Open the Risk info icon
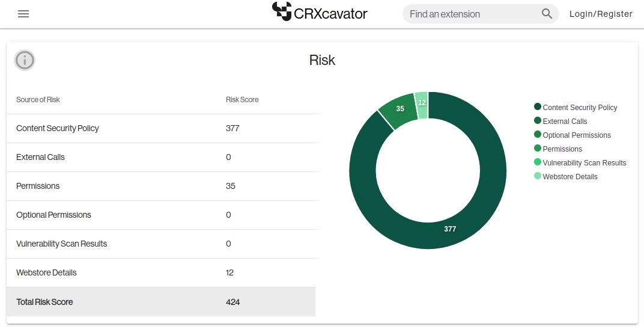The width and height of the screenshot is (644, 329). click(x=25, y=60)
